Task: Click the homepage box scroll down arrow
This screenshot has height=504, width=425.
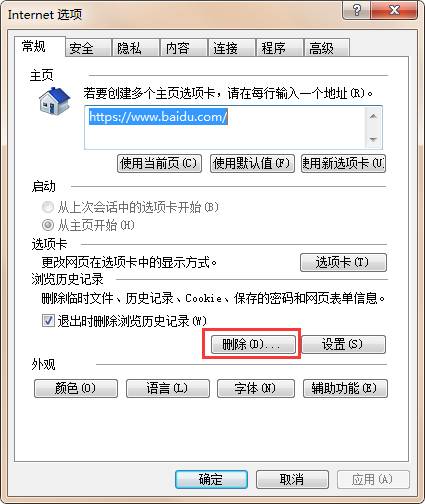Action: click(x=373, y=139)
